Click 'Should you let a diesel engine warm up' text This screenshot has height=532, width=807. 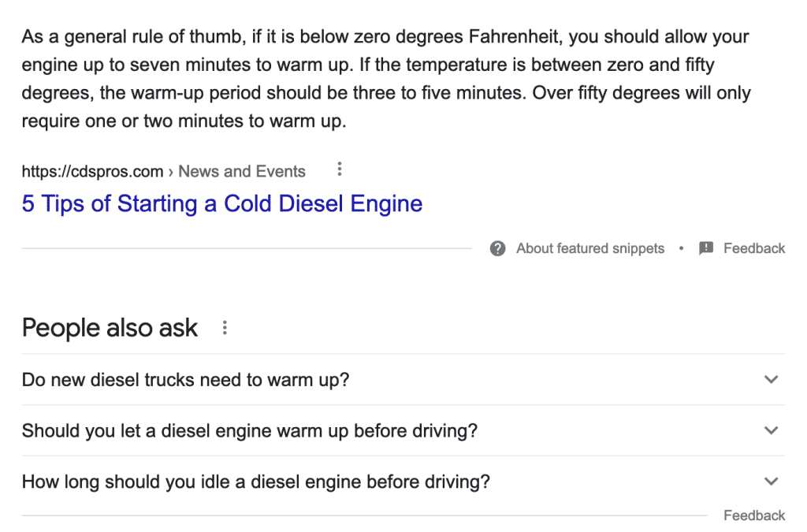(x=249, y=431)
